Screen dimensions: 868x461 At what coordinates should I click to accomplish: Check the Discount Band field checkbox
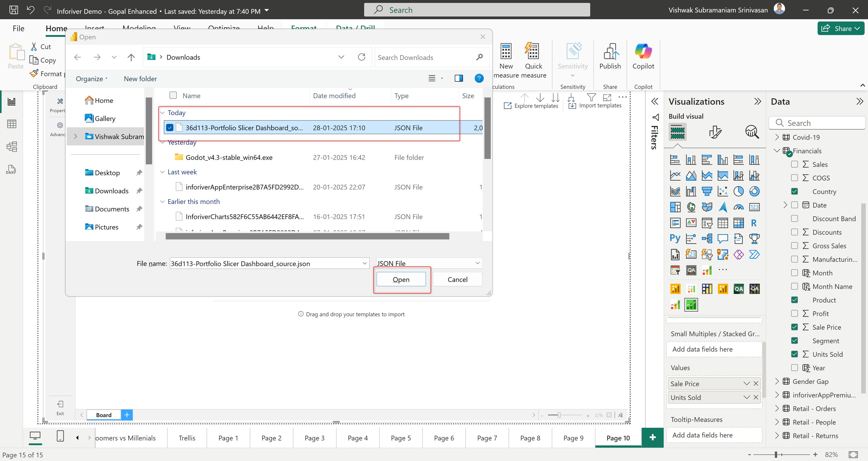[794, 218]
